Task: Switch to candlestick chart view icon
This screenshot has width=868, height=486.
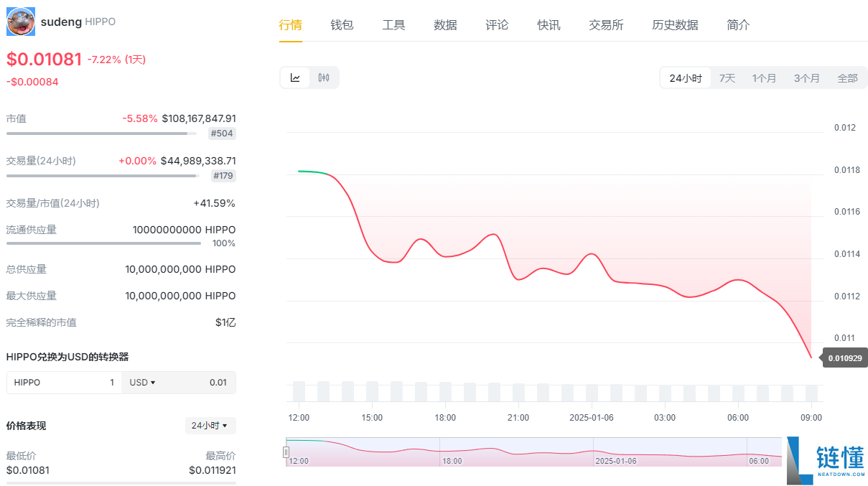Action: pyautogui.click(x=324, y=78)
